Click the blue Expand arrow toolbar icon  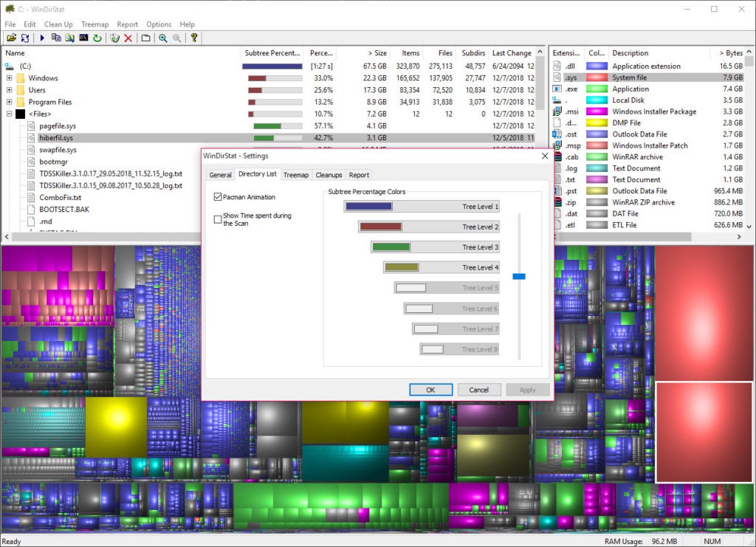click(42, 38)
